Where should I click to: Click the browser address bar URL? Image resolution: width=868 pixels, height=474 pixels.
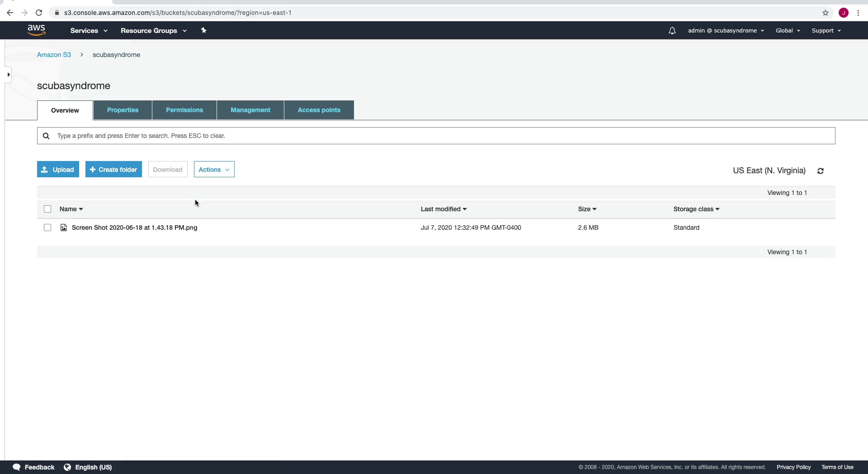click(178, 13)
